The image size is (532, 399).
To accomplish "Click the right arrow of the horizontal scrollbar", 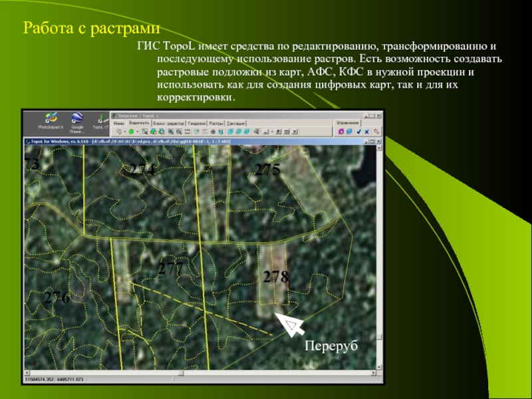I will pyautogui.click(x=372, y=372).
